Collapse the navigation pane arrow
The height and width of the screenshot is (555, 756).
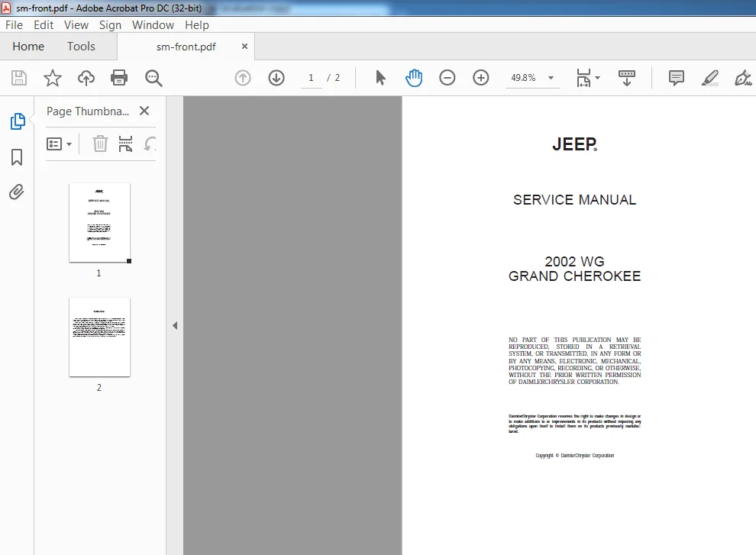(x=175, y=325)
